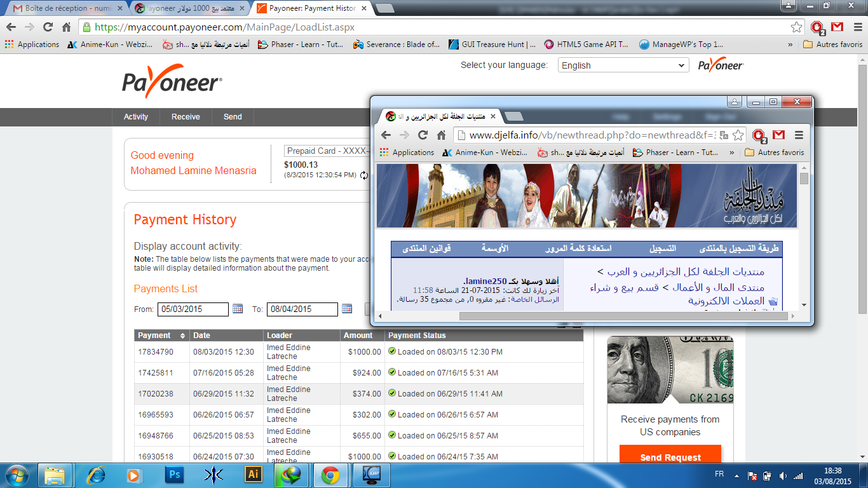Open the قوانين المنتدى link in the forum navbar
This screenshot has height=488, width=868.
pyautogui.click(x=428, y=248)
